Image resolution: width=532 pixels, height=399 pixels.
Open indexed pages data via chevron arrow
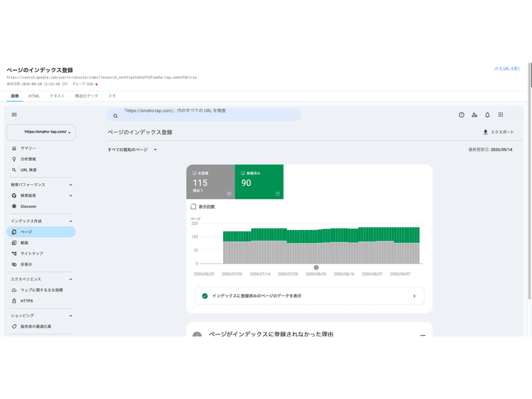tap(415, 296)
